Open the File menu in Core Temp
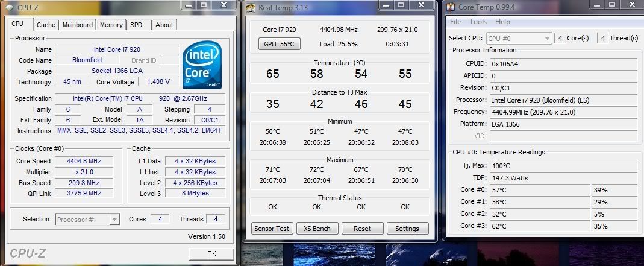The image size is (644, 266). pos(455,21)
